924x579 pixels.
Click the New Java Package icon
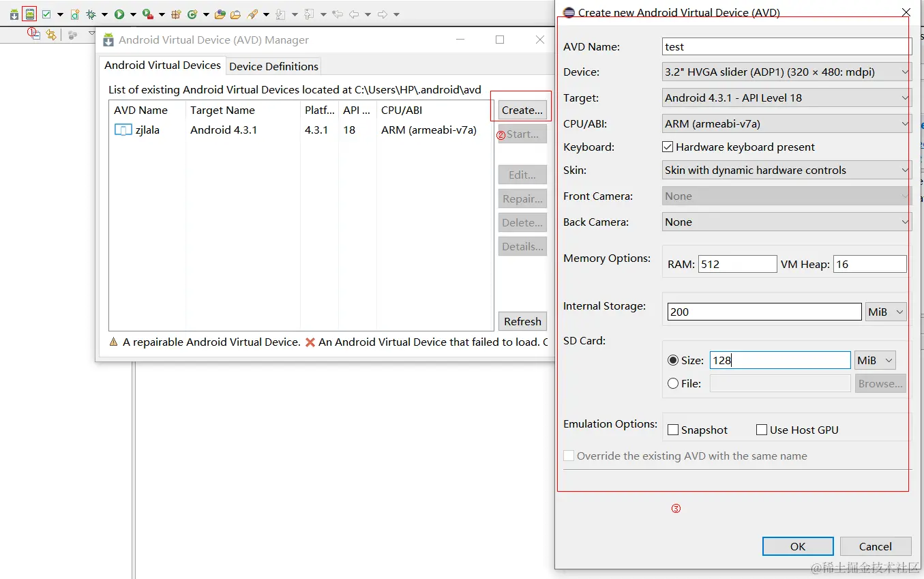coord(176,14)
